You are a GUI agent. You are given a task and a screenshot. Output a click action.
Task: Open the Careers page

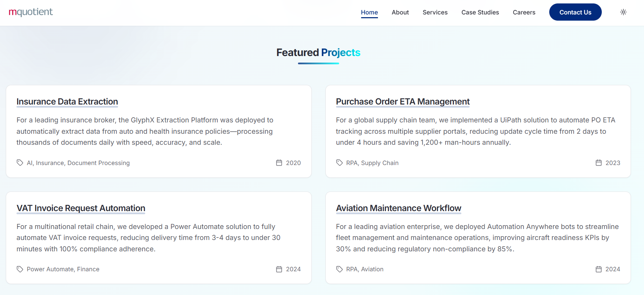[524, 12]
